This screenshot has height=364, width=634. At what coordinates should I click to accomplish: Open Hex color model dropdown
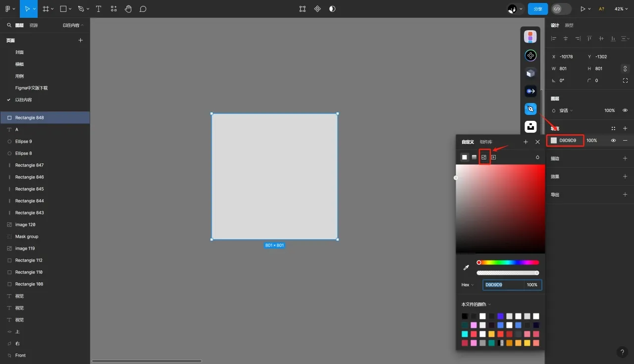coord(468,285)
